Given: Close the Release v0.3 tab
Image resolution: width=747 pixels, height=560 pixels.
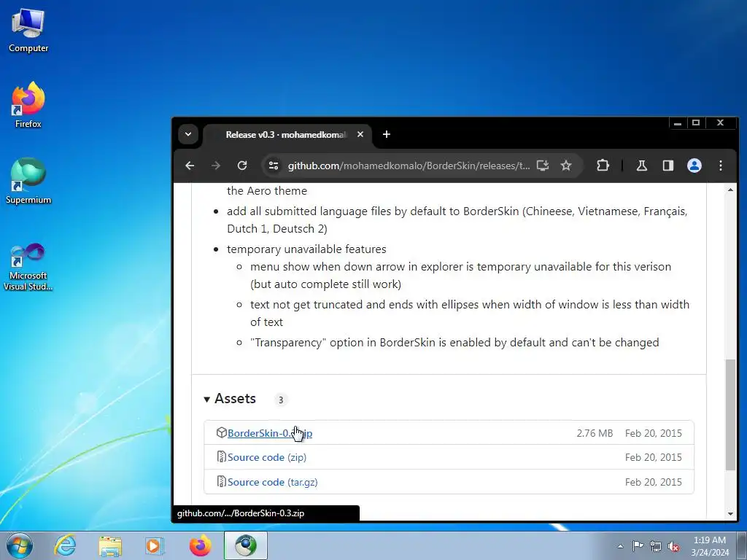Looking at the screenshot, I should click(360, 135).
